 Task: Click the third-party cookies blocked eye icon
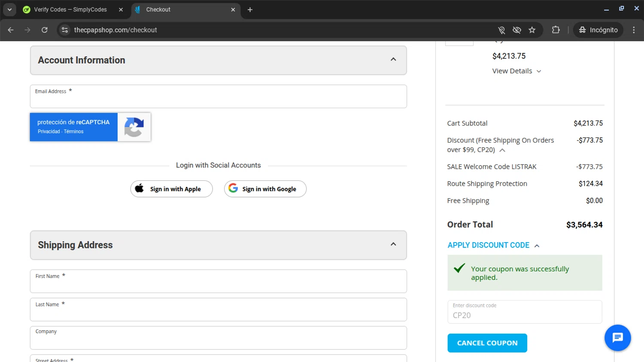pyautogui.click(x=516, y=30)
